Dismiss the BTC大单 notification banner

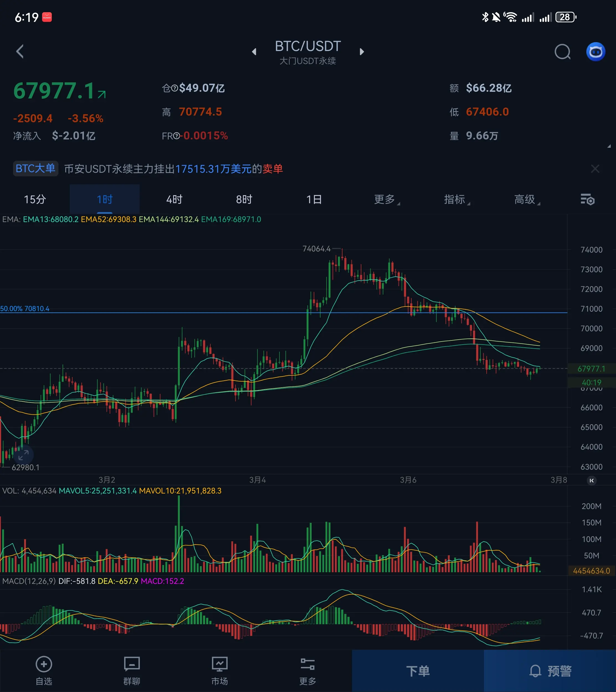[x=595, y=169]
